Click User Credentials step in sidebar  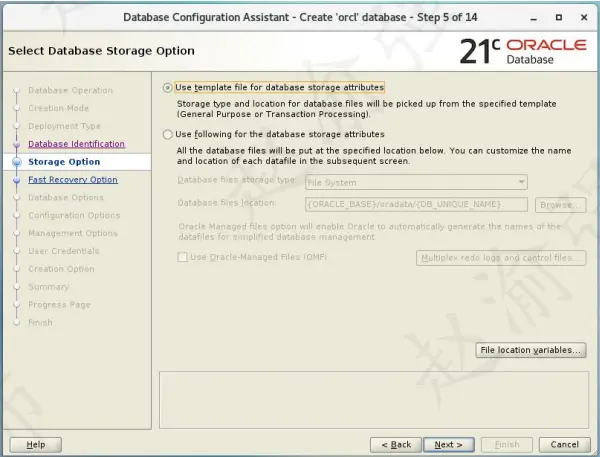(x=64, y=251)
